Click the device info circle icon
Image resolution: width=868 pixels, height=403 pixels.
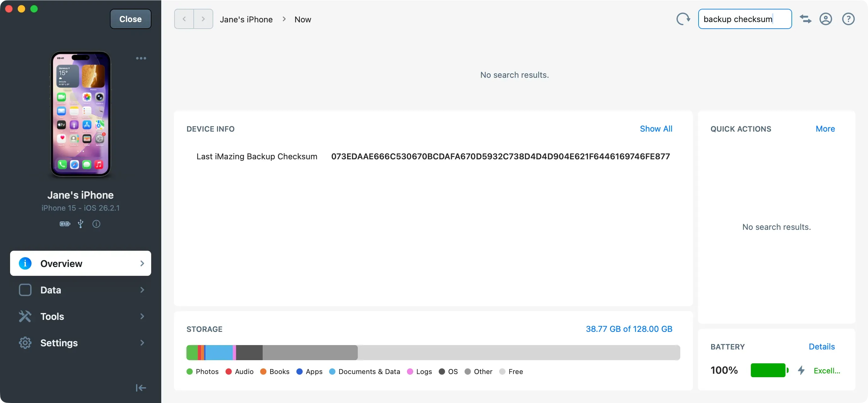[96, 224]
